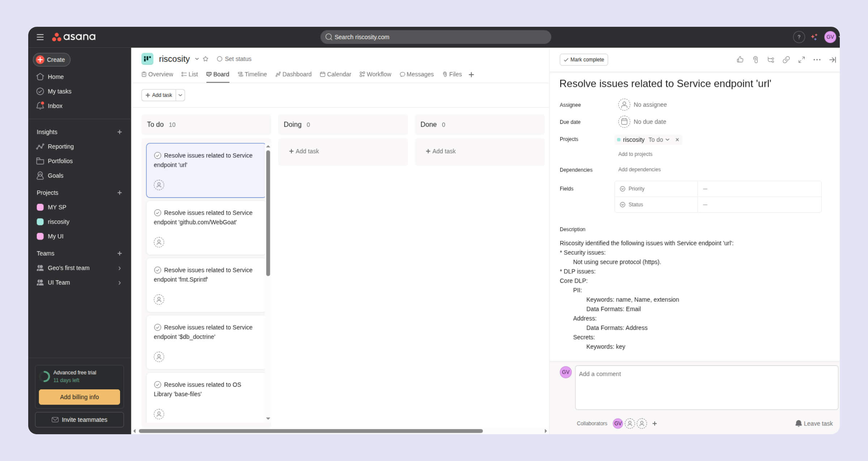The height and width of the screenshot is (461, 868).
Task: Open the GV profile avatar menu
Action: coord(830,37)
